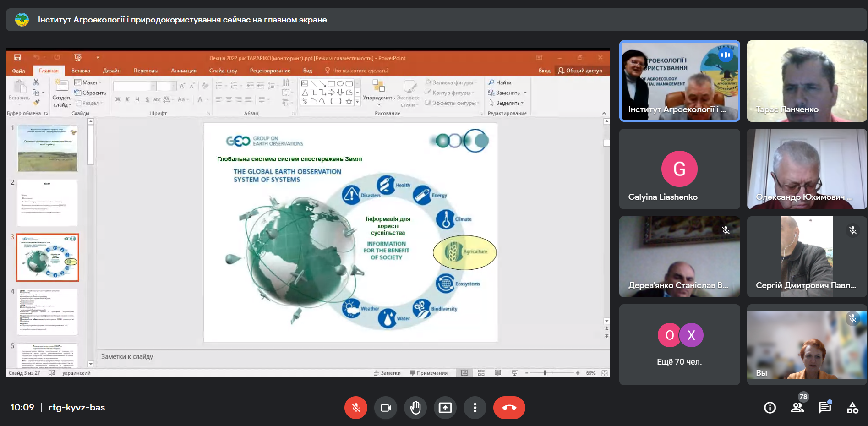Toggle strikethrough abc formatting

point(157,99)
